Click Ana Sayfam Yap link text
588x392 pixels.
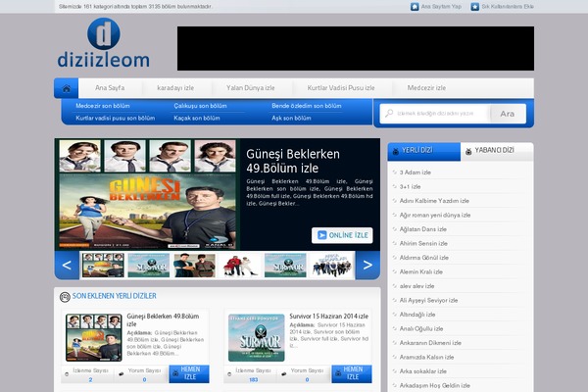(441, 7)
